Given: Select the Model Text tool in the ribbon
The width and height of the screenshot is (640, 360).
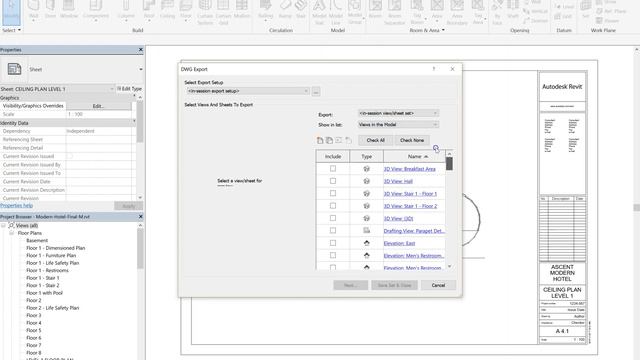Looking at the screenshot, I should (319, 12).
